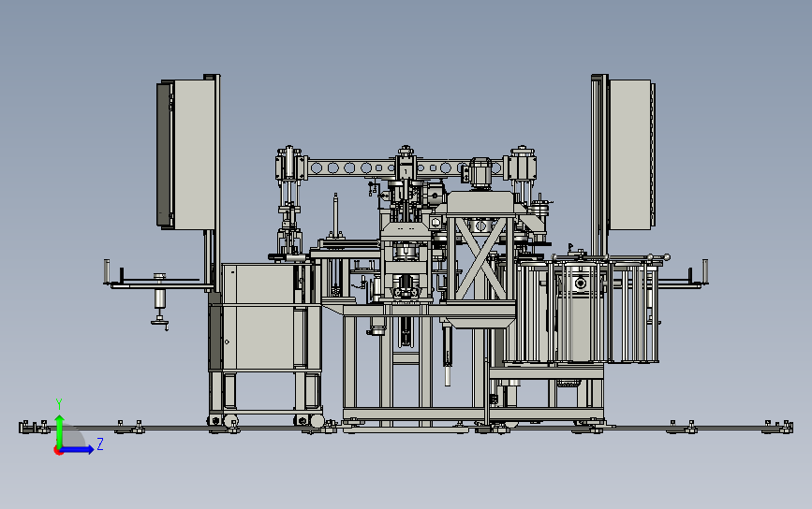Click the green Y axis arrow of triad
The height and width of the screenshot is (509, 812).
60,430
